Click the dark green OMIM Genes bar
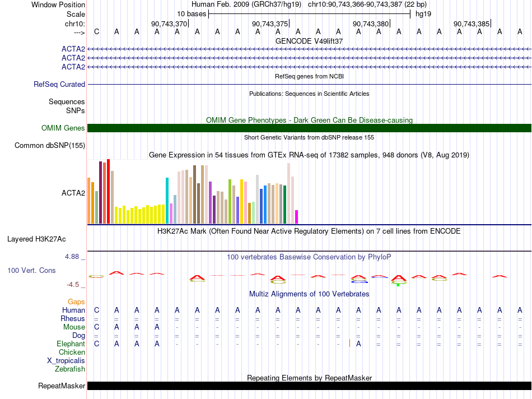 point(310,128)
